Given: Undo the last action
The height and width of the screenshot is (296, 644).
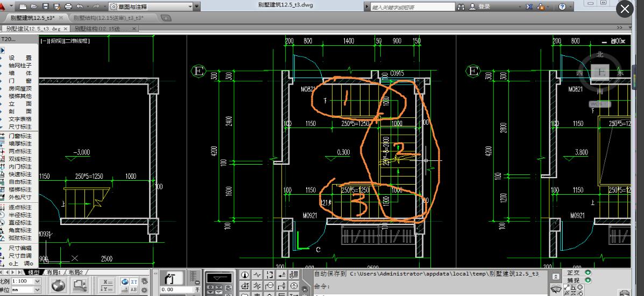Looking at the screenshot, I should pos(79,6).
